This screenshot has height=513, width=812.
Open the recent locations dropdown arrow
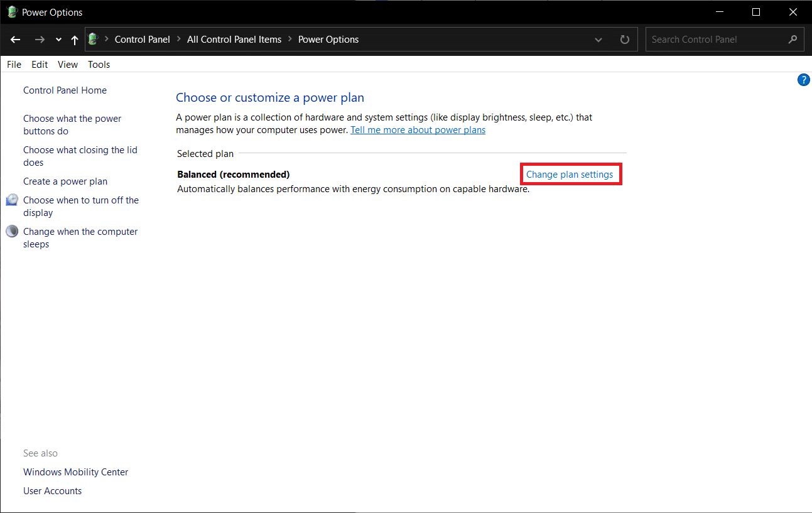58,40
